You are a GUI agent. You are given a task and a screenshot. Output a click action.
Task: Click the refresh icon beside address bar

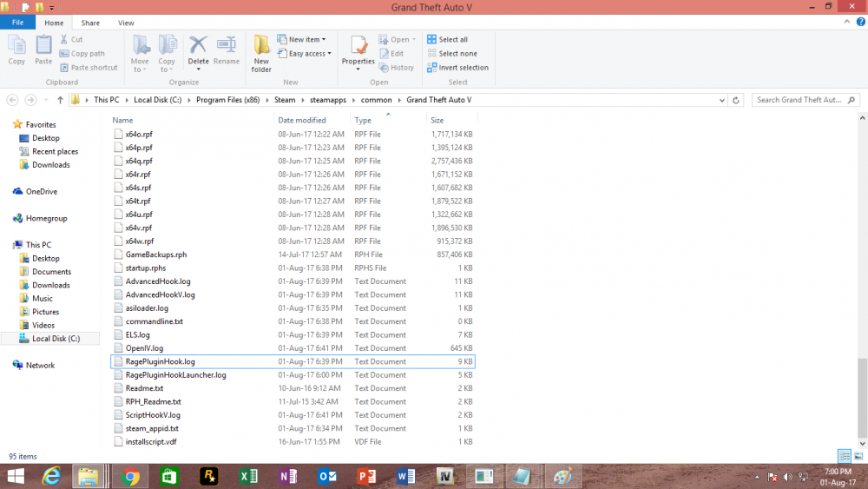coord(736,100)
